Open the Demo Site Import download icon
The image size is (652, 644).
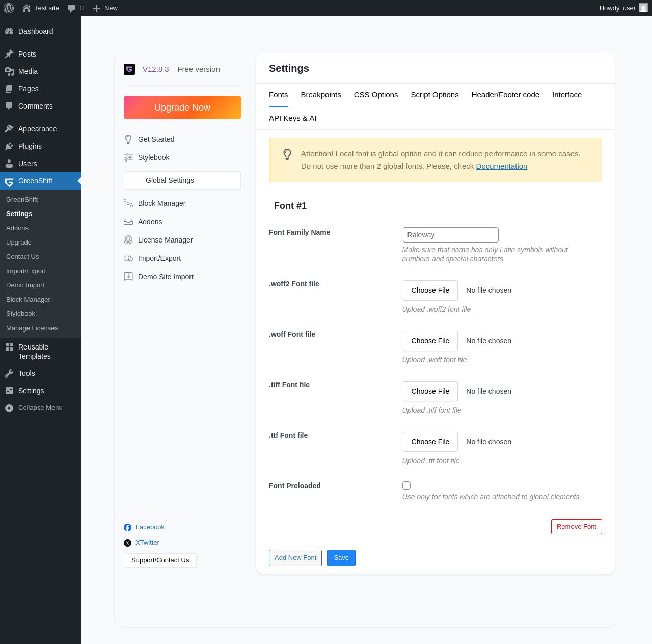[128, 277]
